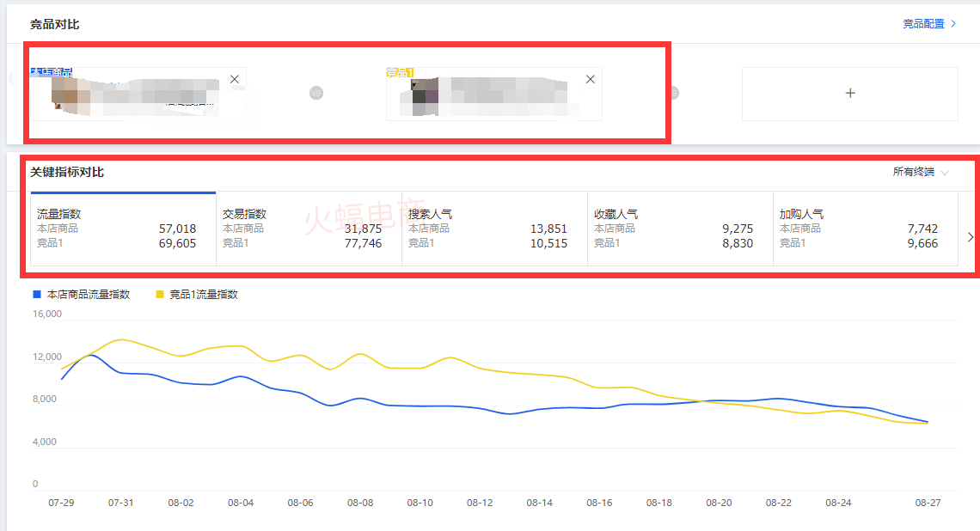Show the 搜索人气 metric comparison
Image resolution: width=980 pixels, height=531 pixels.
(x=494, y=229)
